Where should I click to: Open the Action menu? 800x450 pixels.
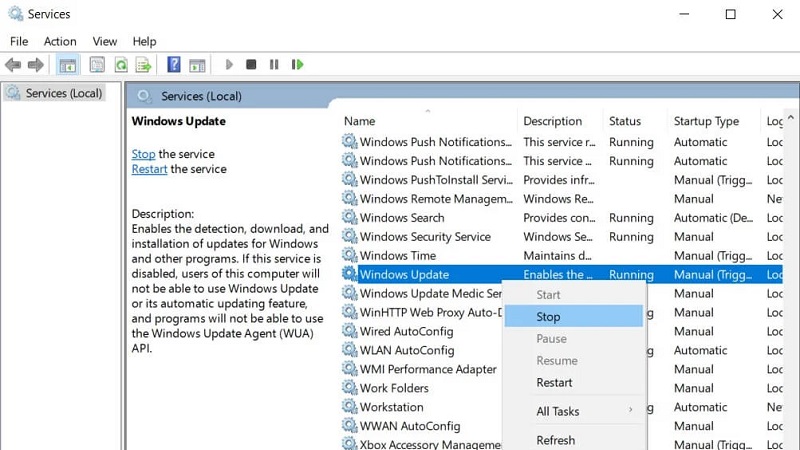(x=60, y=41)
